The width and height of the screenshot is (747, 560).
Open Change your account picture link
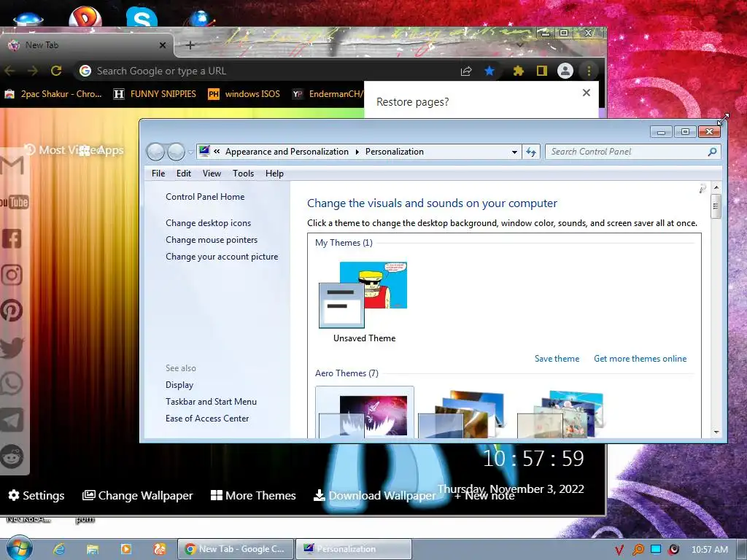tap(222, 256)
